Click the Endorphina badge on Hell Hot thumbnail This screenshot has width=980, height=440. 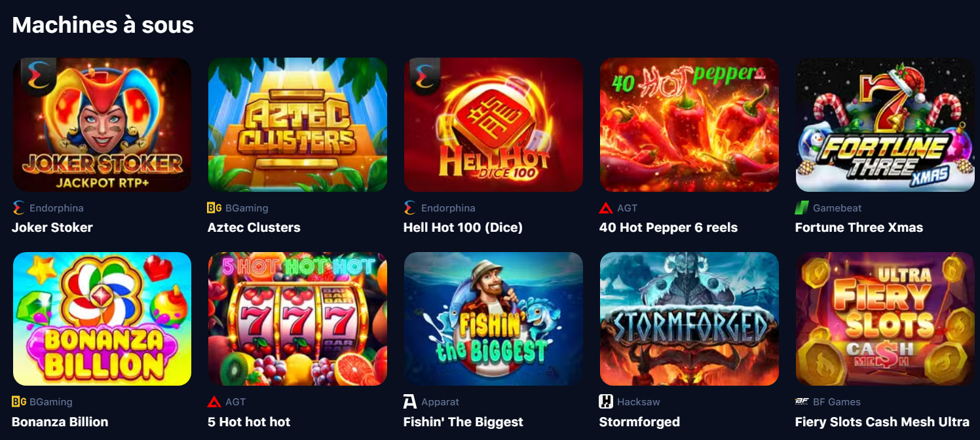click(421, 75)
